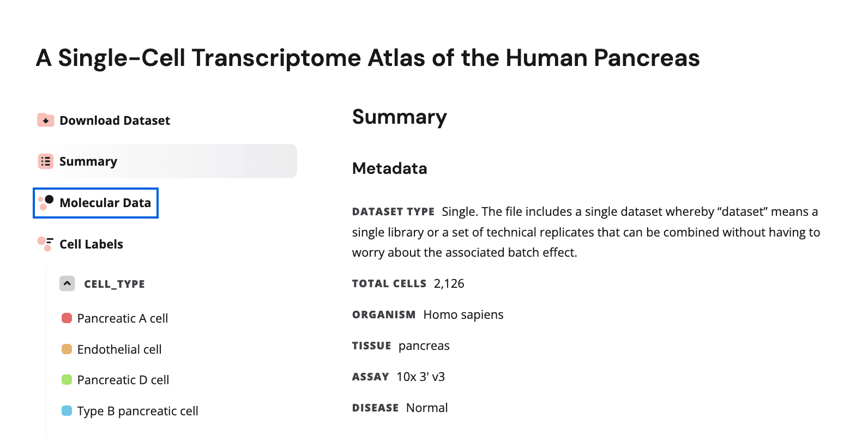
Task: Click the Summary list icon in the sidebar
Action: pos(46,161)
